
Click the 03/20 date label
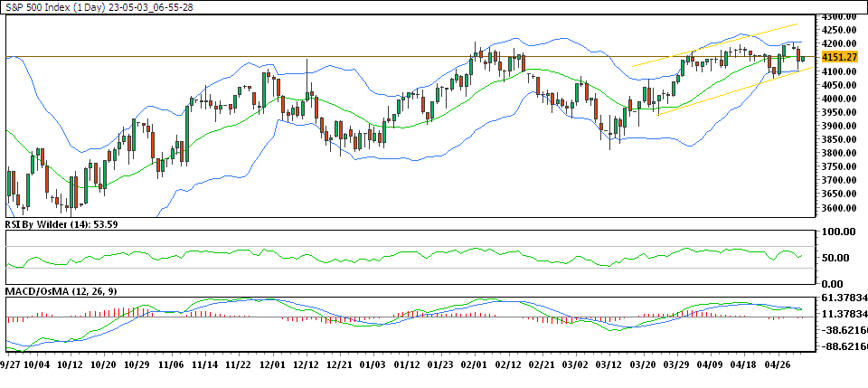[x=644, y=365]
